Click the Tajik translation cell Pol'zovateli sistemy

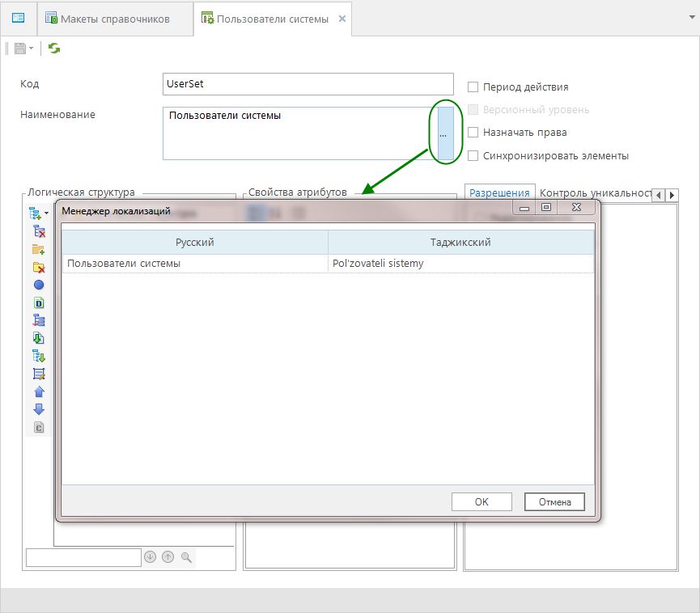[x=460, y=264]
